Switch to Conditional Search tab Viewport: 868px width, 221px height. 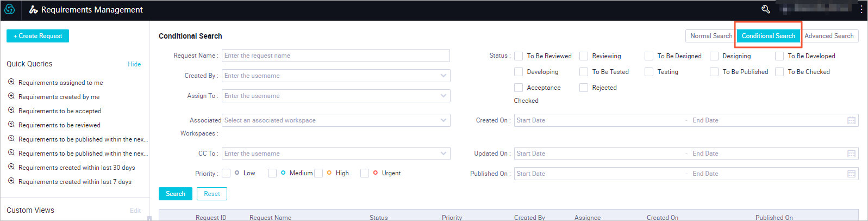[769, 36]
